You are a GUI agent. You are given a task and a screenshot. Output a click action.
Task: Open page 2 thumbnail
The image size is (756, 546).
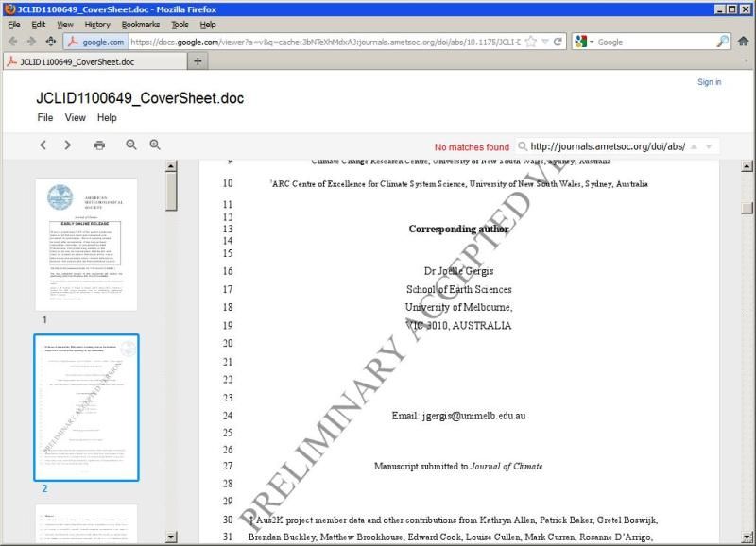pos(86,408)
